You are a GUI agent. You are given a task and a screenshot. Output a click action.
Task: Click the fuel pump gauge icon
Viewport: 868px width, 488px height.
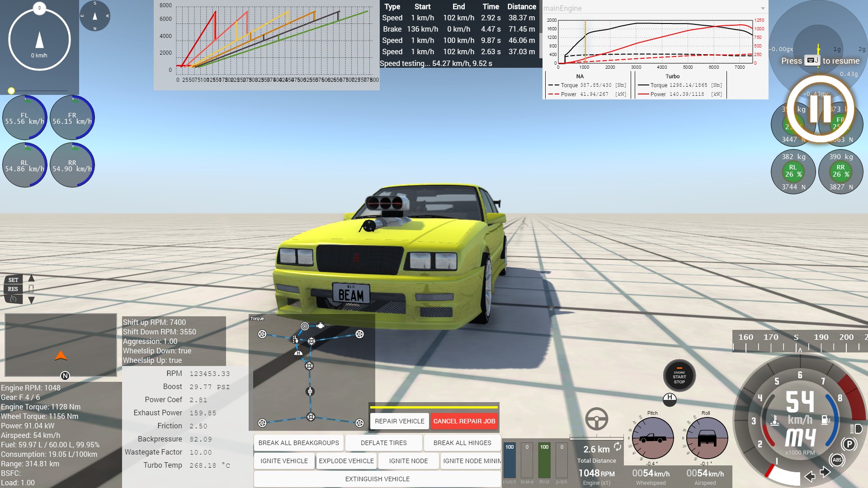click(826, 420)
